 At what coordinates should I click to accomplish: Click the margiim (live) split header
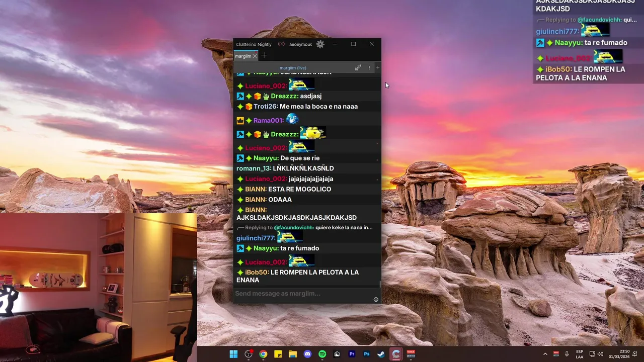[x=293, y=68]
